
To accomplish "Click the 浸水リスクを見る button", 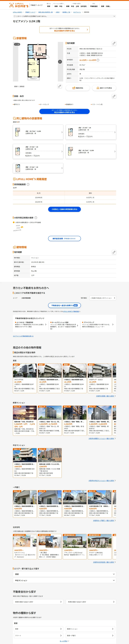I will click(104, 88).
